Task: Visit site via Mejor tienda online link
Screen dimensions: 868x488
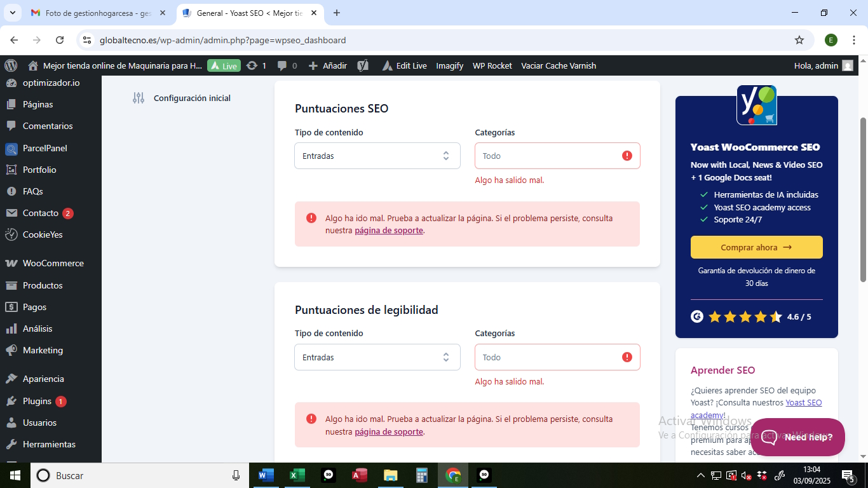Action: (116, 65)
